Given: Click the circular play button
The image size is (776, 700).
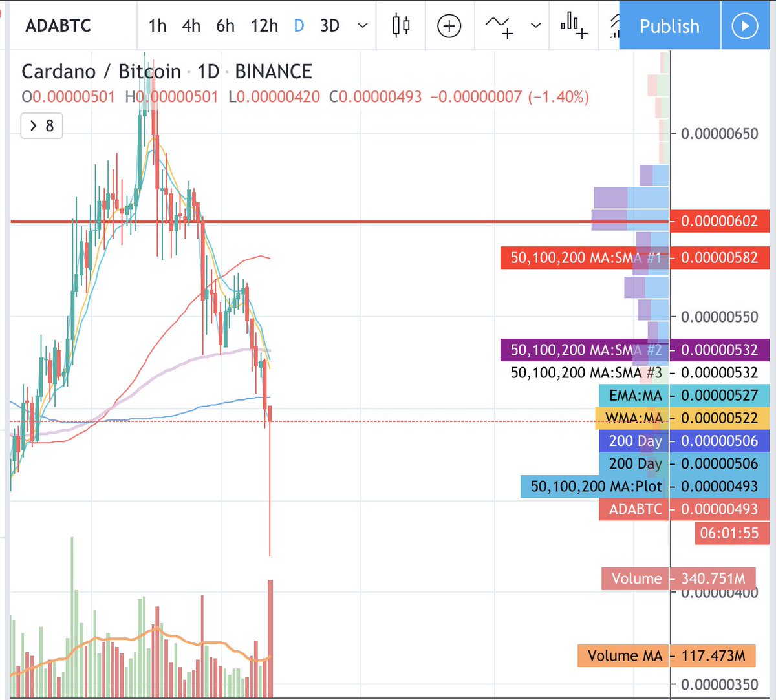Looking at the screenshot, I should 746,26.
